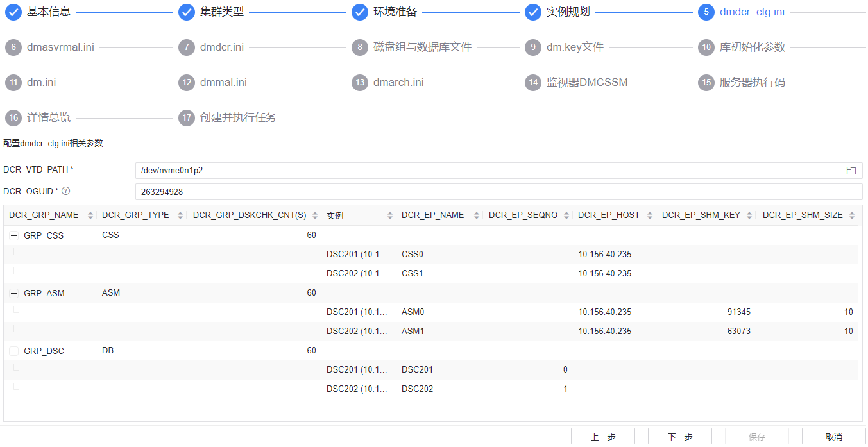
Task: Click SHM key value 63073
Action: [739, 332]
